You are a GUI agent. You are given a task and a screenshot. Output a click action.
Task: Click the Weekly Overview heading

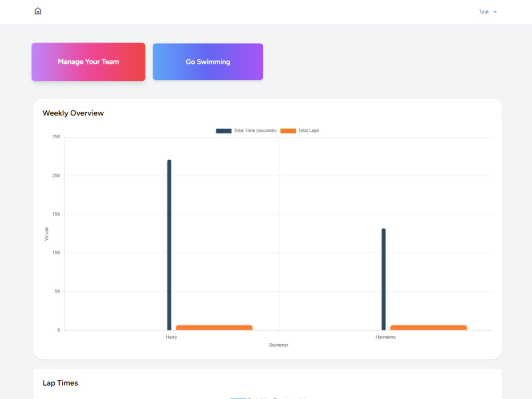coord(73,113)
